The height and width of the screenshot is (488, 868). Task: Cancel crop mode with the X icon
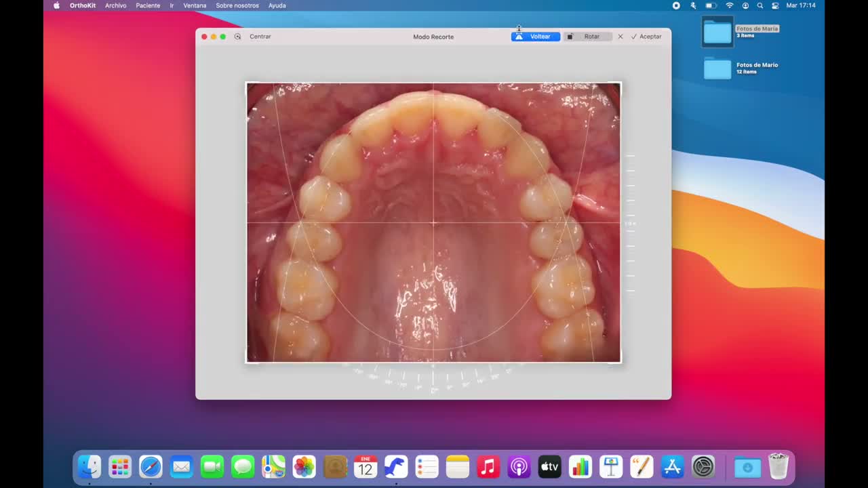pos(620,37)
